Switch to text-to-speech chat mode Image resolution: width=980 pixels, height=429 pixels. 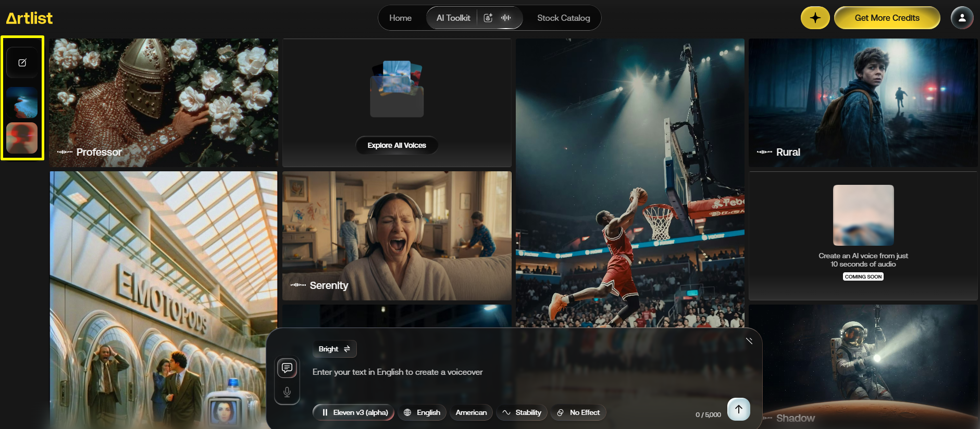tap(287, 368)
